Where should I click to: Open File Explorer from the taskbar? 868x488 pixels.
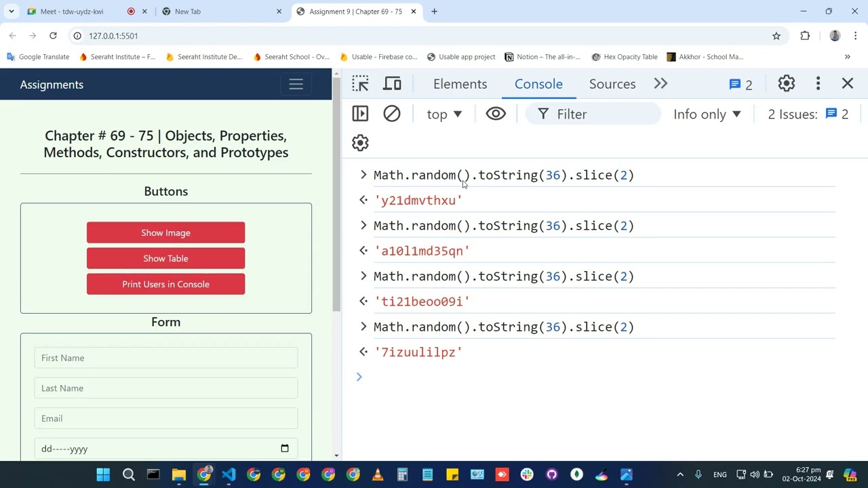[x=178, y=474]
